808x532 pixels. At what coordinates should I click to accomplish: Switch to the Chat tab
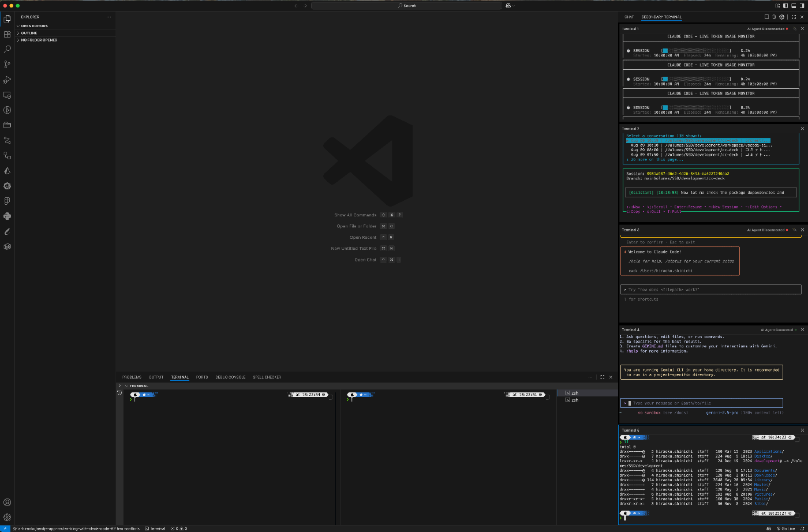[x=629, y=17]
